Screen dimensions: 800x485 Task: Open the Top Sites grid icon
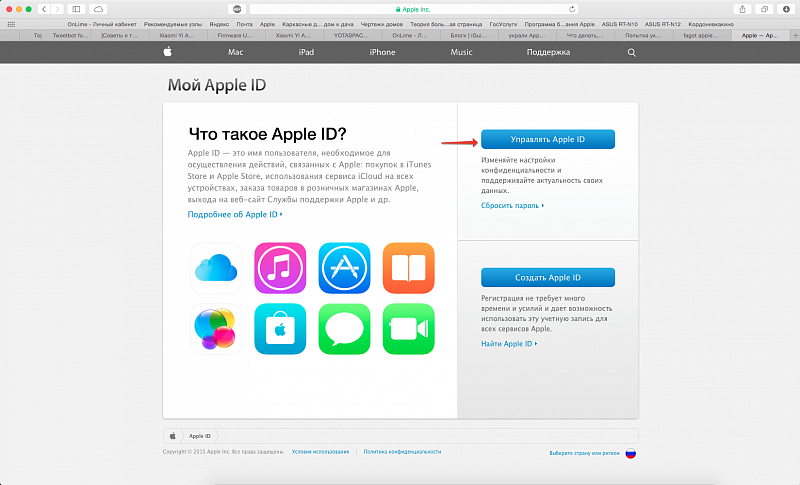11,24
